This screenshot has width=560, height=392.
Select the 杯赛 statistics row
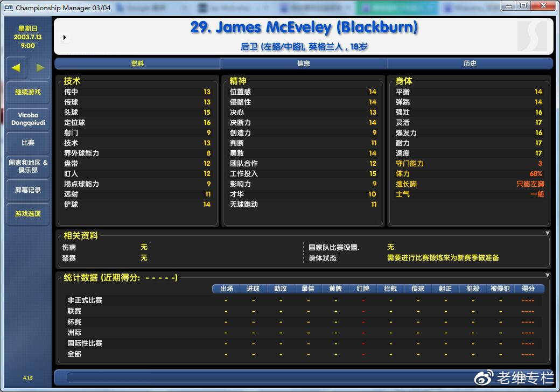point(304,321)
